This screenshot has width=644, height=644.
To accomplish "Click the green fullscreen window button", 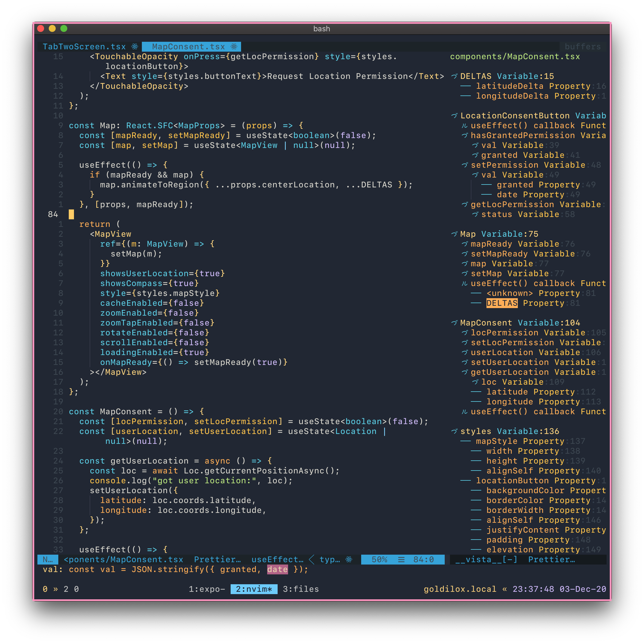I will (64, 29).
